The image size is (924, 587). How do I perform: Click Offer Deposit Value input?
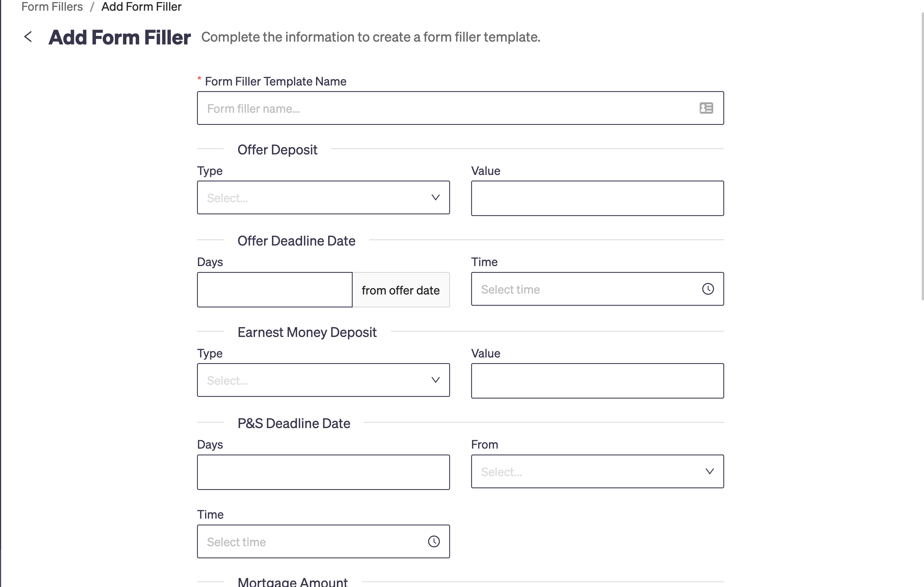tap(597, 198)
